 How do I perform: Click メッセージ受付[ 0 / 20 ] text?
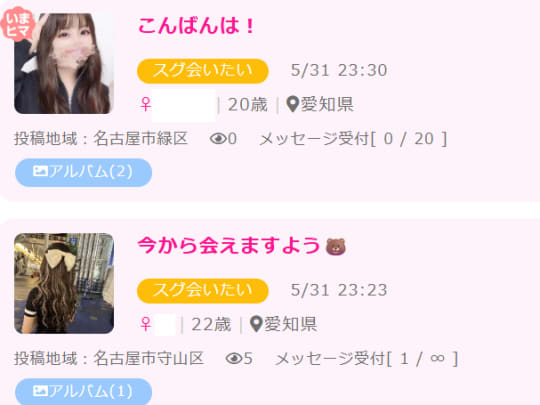pyautogui.click(x=353, y=139)
